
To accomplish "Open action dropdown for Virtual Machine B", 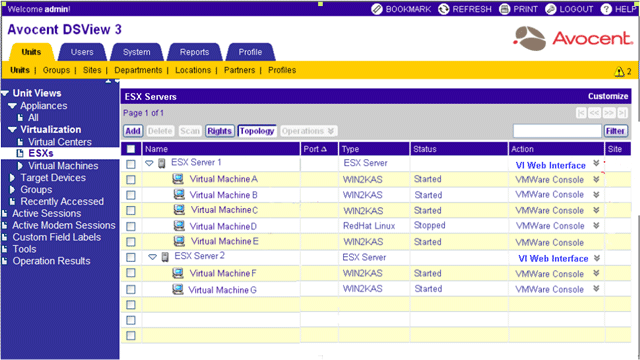I will [596, 195].
